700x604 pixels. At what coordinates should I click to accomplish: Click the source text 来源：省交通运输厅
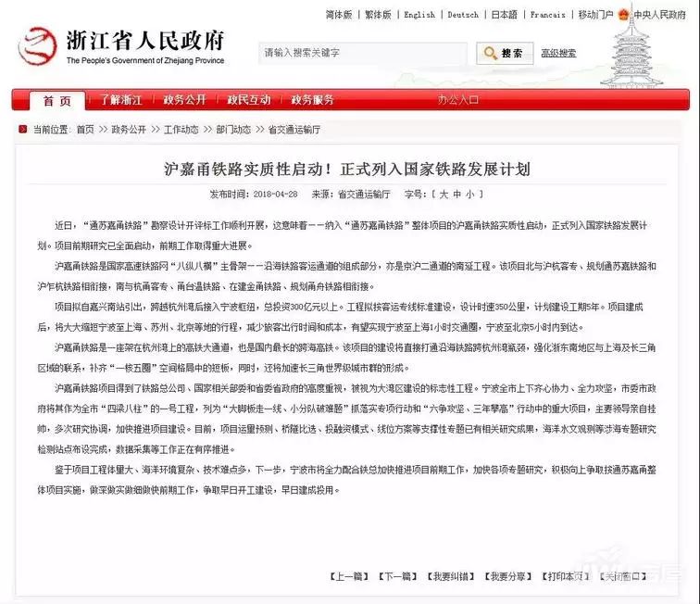click(x=351, y=195)
